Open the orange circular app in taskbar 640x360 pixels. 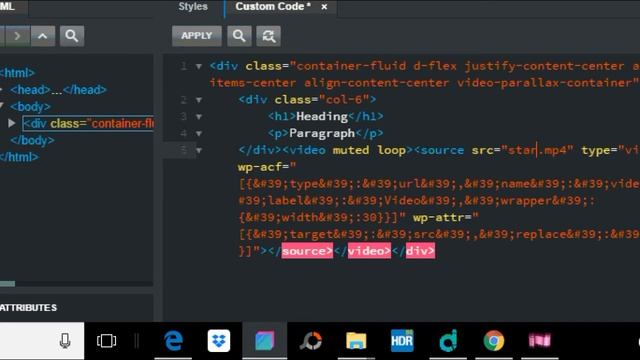pyautogui.click(x=311, y=341)
